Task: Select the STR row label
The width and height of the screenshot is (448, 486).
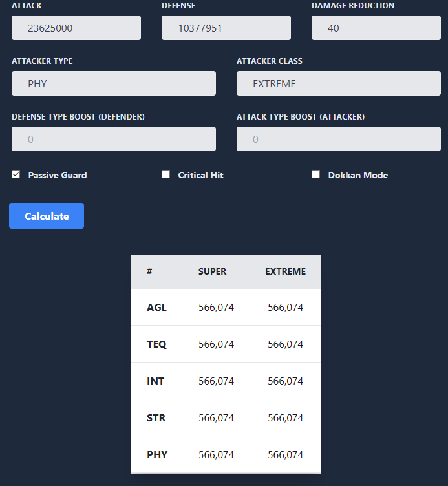Action: click(x=156, y=417)
